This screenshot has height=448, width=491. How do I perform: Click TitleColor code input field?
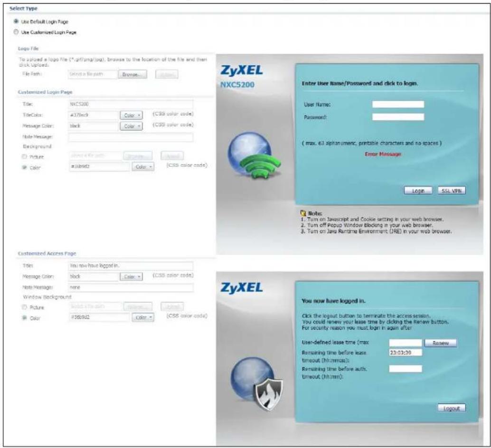point(94,115)
